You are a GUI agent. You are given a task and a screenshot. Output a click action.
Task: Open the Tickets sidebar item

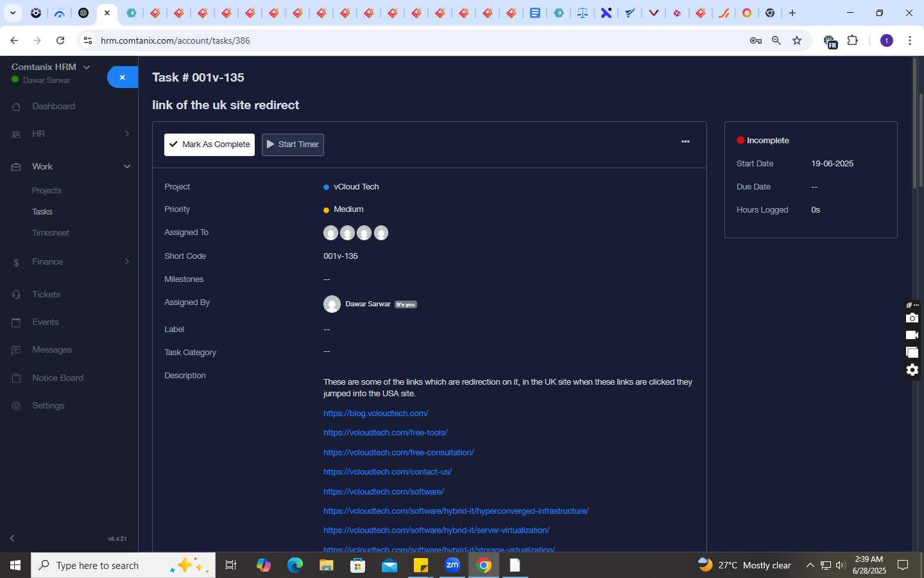pos(46,294)
